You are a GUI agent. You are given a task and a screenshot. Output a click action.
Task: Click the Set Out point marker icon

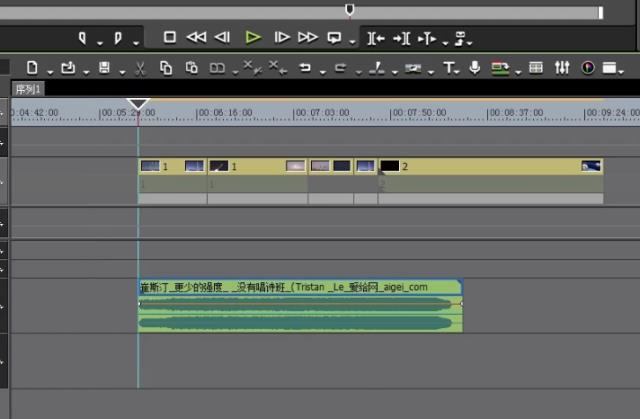[x=118, y=38]
